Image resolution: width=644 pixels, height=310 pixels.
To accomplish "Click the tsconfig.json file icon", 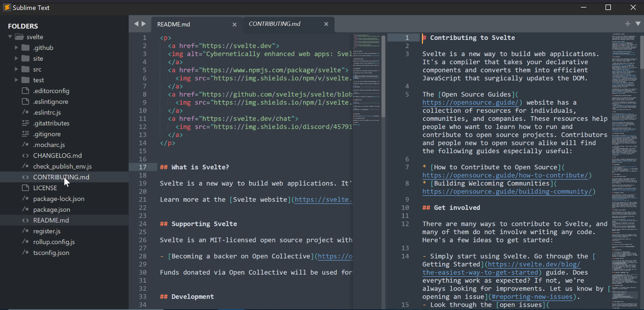I will pos(26,252).
